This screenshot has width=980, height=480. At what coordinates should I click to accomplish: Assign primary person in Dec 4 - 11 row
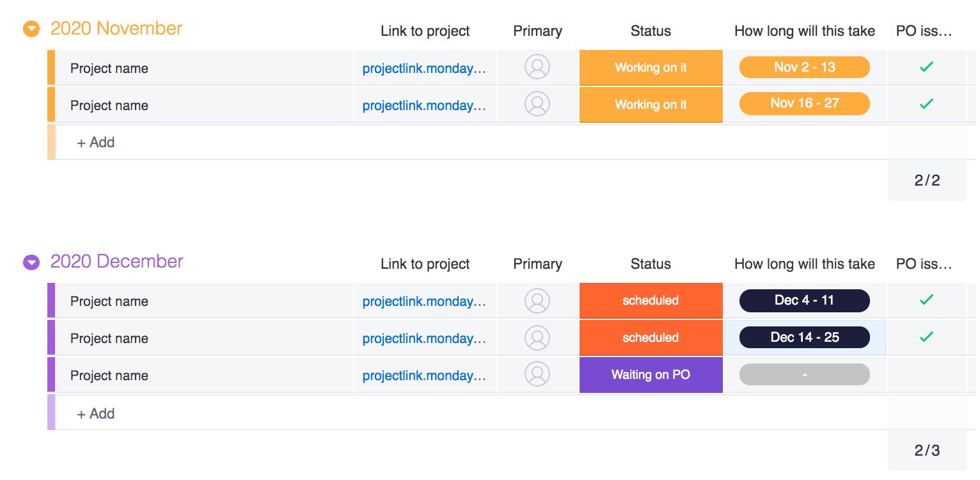click(537, 300)
